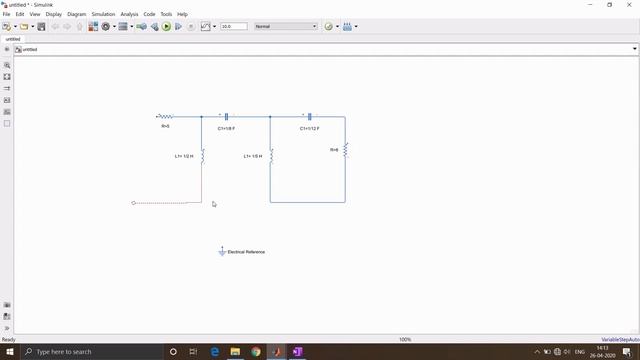Image resolution: width=640 pixels, height=360 pixels.
Task: Click the VariableStepAuto solver link in the status bar
Action: point(620,340)
